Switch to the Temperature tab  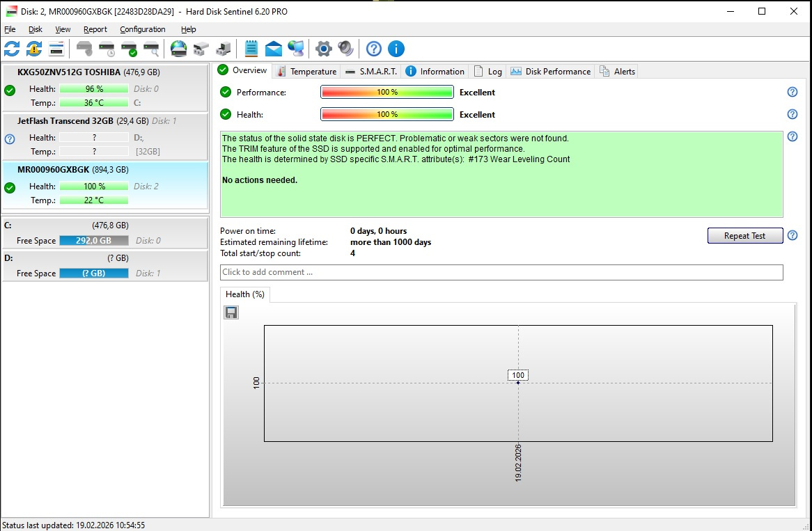(x=307, y=72)
